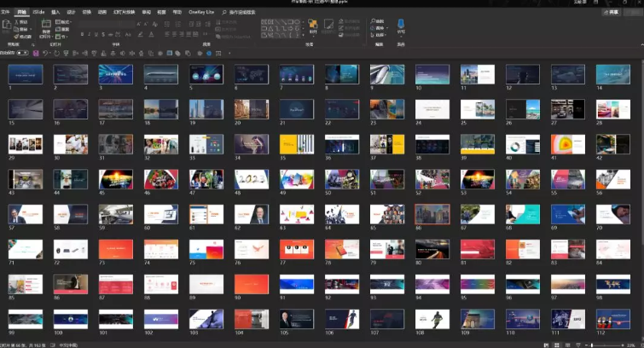
Task: Select slide thumbnail 105 with portrait
Action: click(x=297, y=319)
